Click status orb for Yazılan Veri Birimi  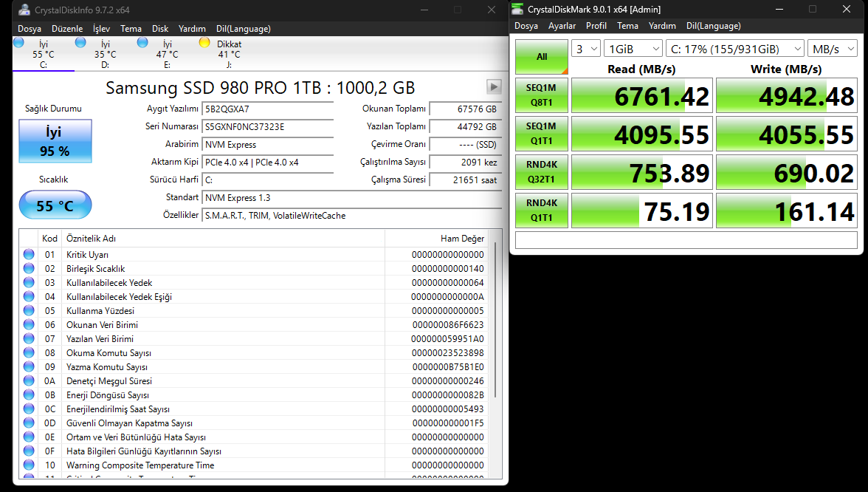coord(29,338)
